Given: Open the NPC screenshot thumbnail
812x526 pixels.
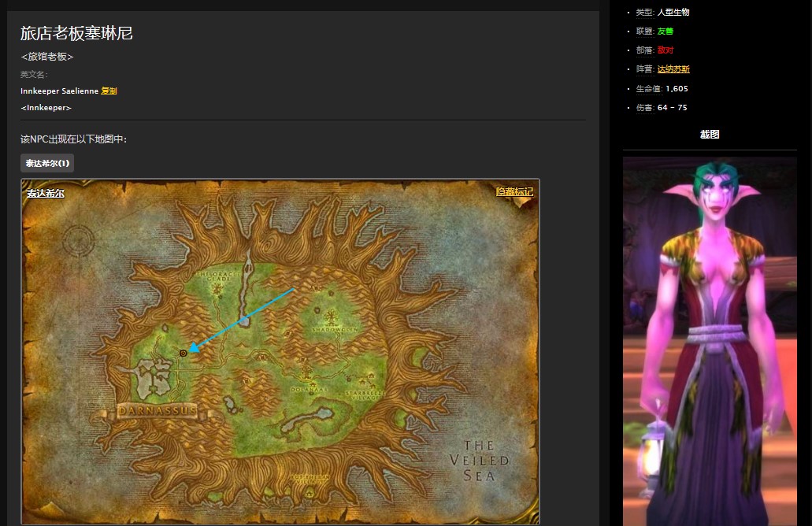Looking at the screenshot, I should pyautogui.click(x=710, y=340).
